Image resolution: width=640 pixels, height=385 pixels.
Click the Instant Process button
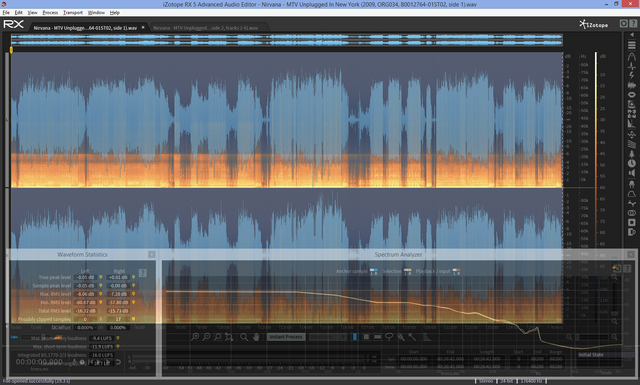pyautogui.click(x=286, y=337)
